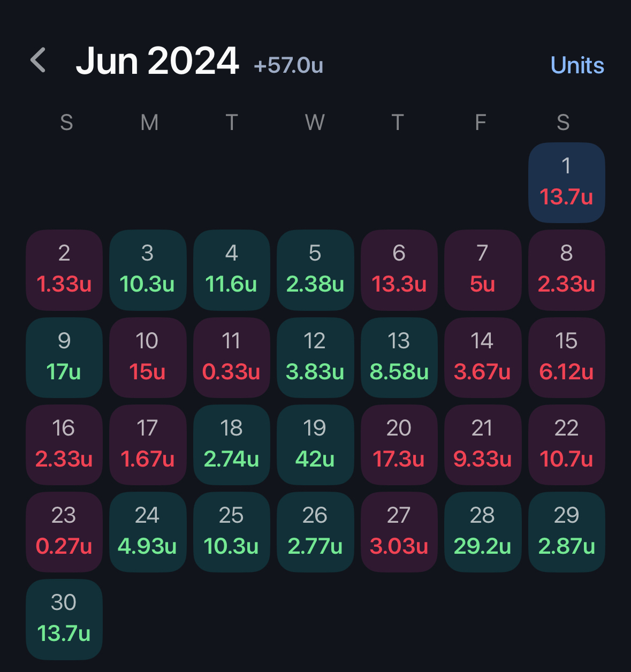
Task: Open day 4 showing 11.6u
Action: [232, 270]
